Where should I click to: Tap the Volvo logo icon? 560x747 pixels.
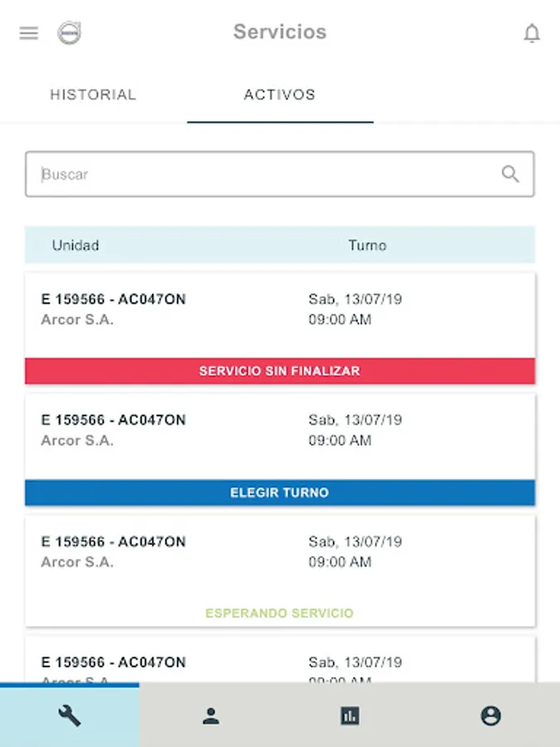click(69, 33)
